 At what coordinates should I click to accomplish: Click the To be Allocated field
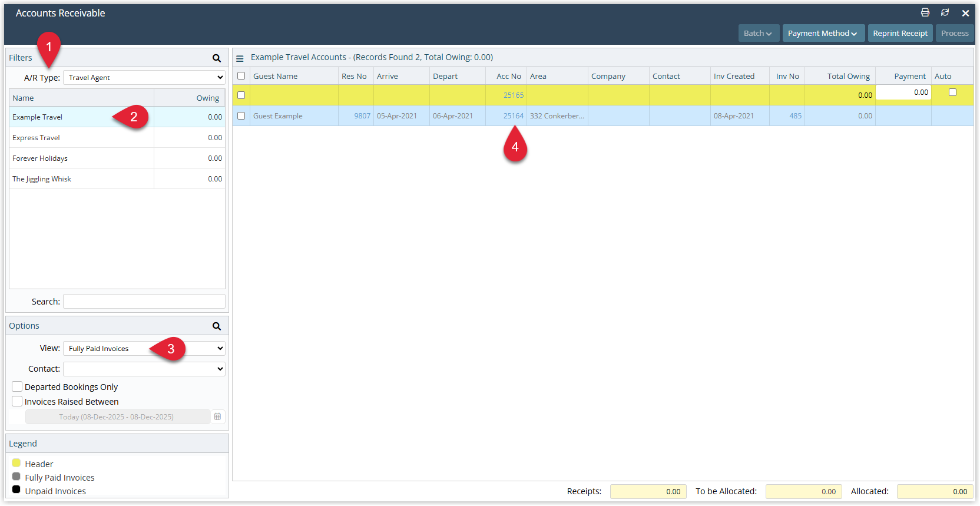coord(803,491)
